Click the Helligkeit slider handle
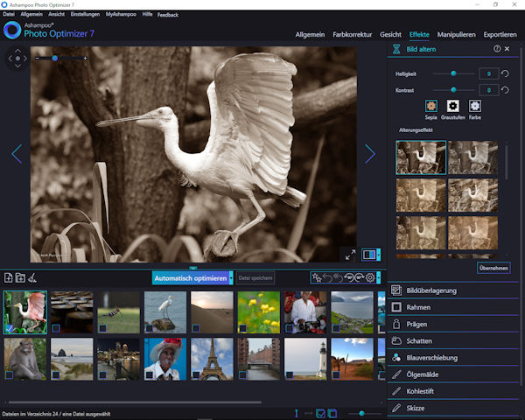Image resolution: width=525 pixels, height=420 pixels. pyautogui.click(x=453, y=73)
